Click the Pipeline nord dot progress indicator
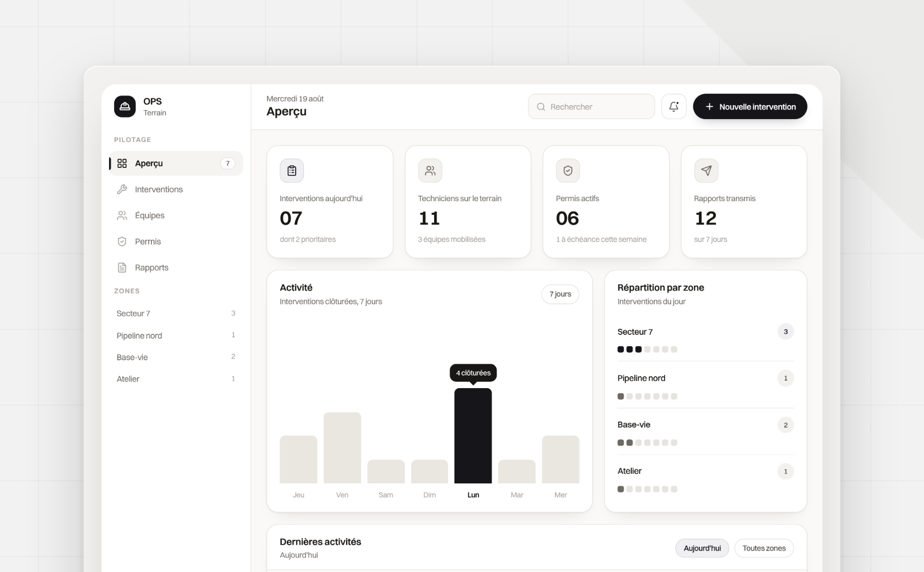The width and height of the screenshot is (924, 572). (x=647, y=396)
